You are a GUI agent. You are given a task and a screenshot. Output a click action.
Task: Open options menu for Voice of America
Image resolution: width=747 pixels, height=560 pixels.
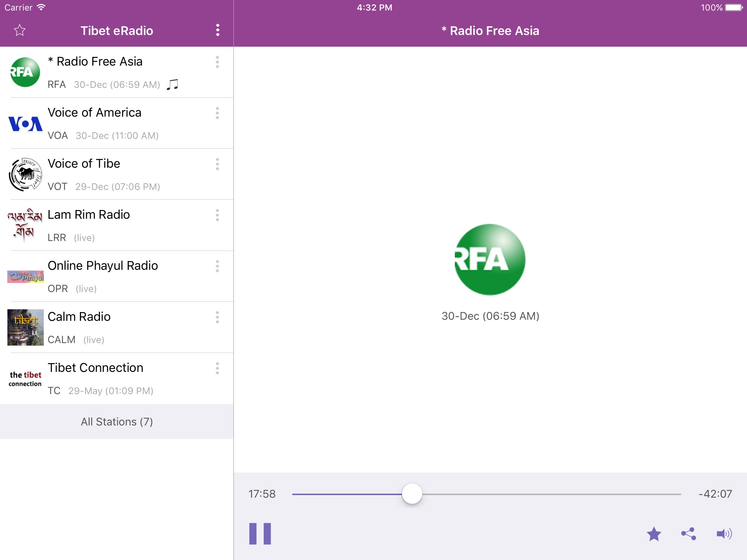pos(217,113)
